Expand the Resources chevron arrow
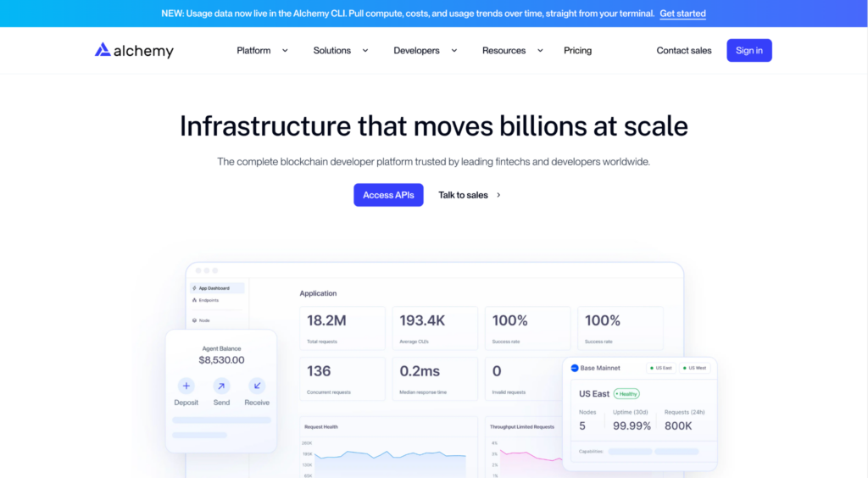The width and height of the screenshot is (868, 478). click(540, 50)
